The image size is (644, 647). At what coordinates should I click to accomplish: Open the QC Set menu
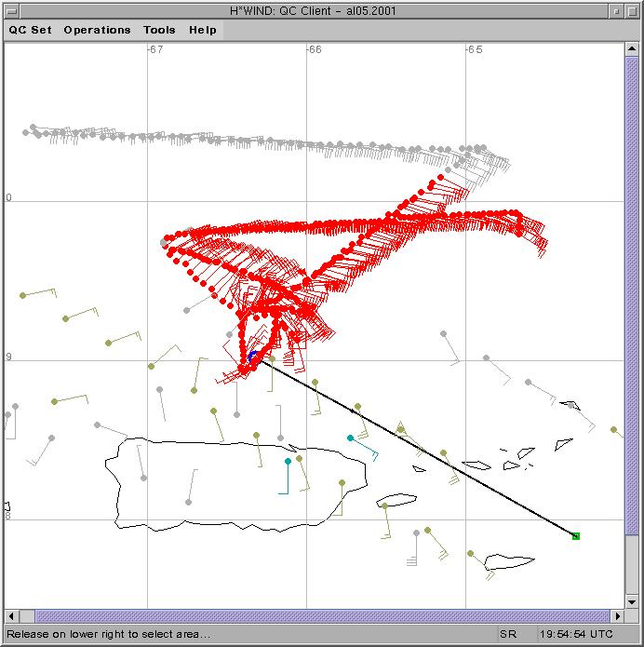pyautogui.click(x=31, y=30)
